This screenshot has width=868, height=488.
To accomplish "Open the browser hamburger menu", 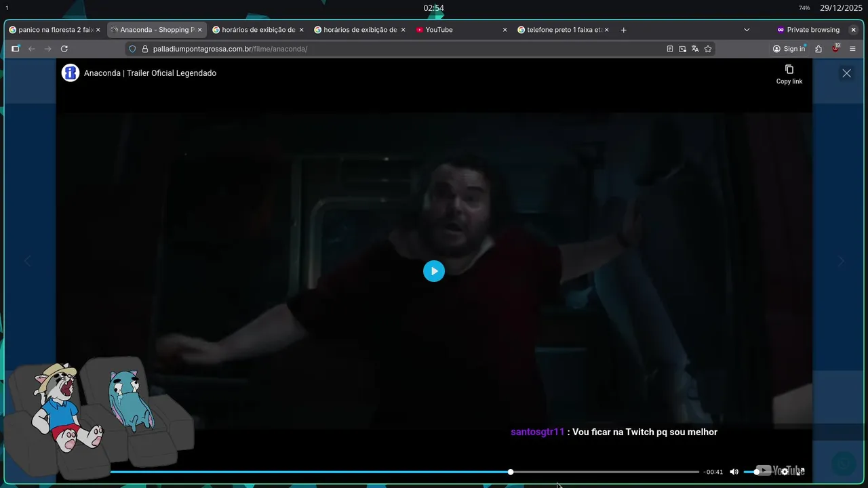I will (852, 49).
